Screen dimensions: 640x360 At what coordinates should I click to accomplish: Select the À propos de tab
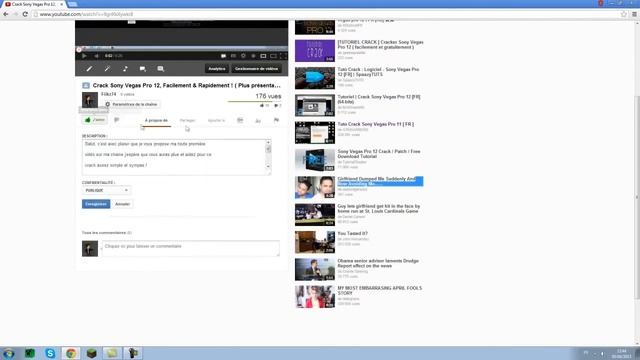point(156,120)
